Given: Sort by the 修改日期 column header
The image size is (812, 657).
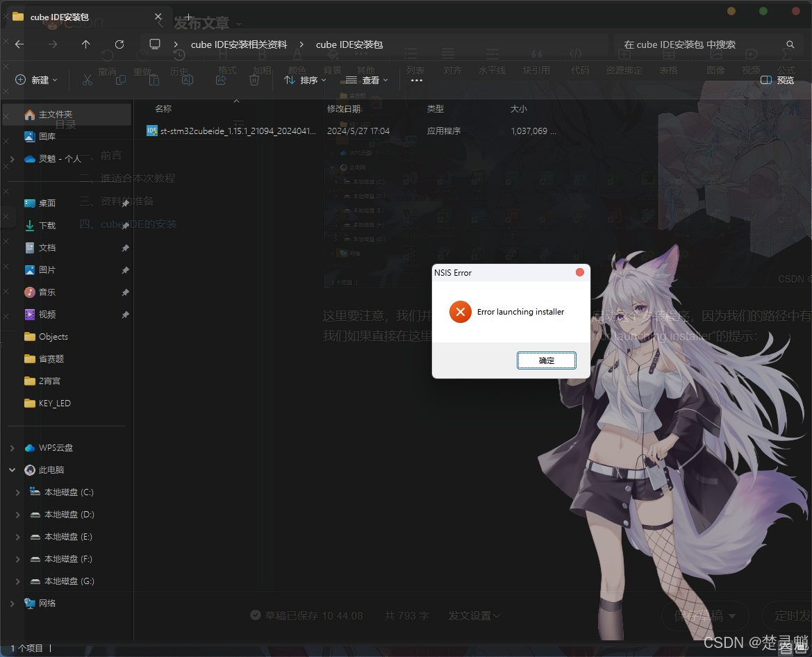Looking at the screenshot, I should click(344, 109).
